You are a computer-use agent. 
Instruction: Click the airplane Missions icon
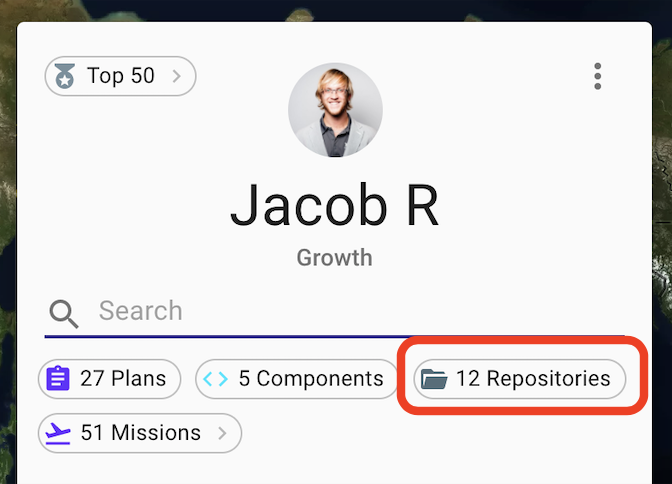coord(58,433)
